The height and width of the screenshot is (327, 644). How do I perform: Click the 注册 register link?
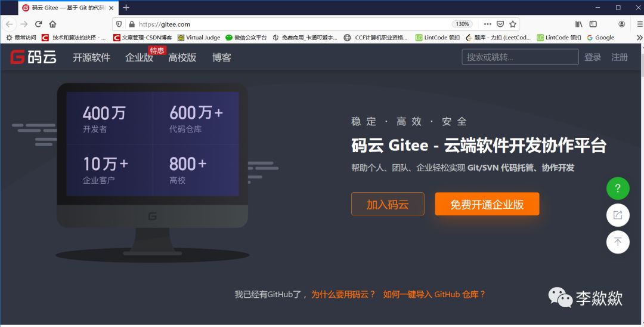click(620, 57)
